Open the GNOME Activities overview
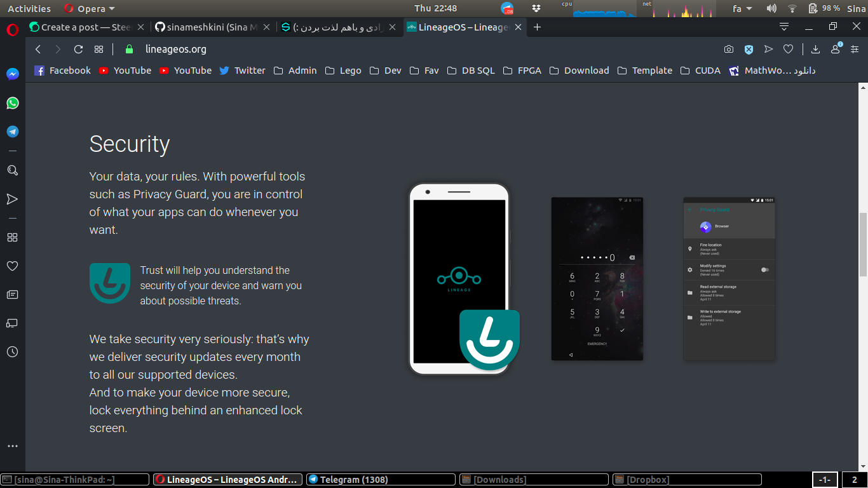Viewport: 868px width, 488px height. (29, 8)
